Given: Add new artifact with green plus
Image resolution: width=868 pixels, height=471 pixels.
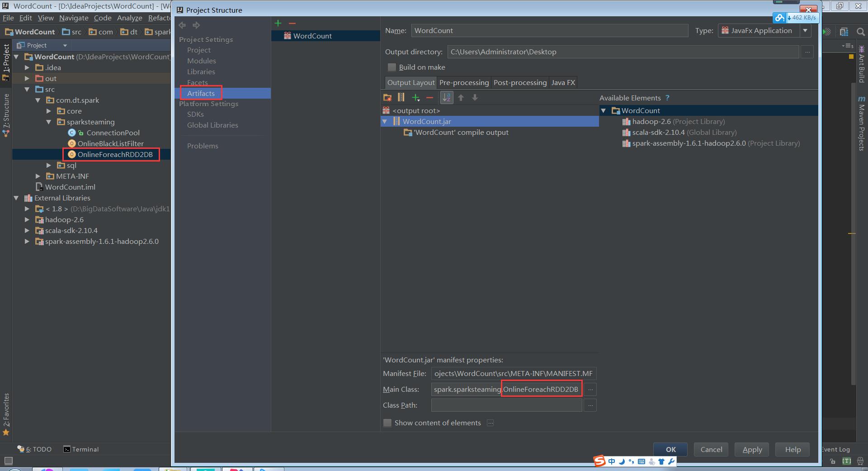Looking at the screenshot, I should [x=278, y=23].
